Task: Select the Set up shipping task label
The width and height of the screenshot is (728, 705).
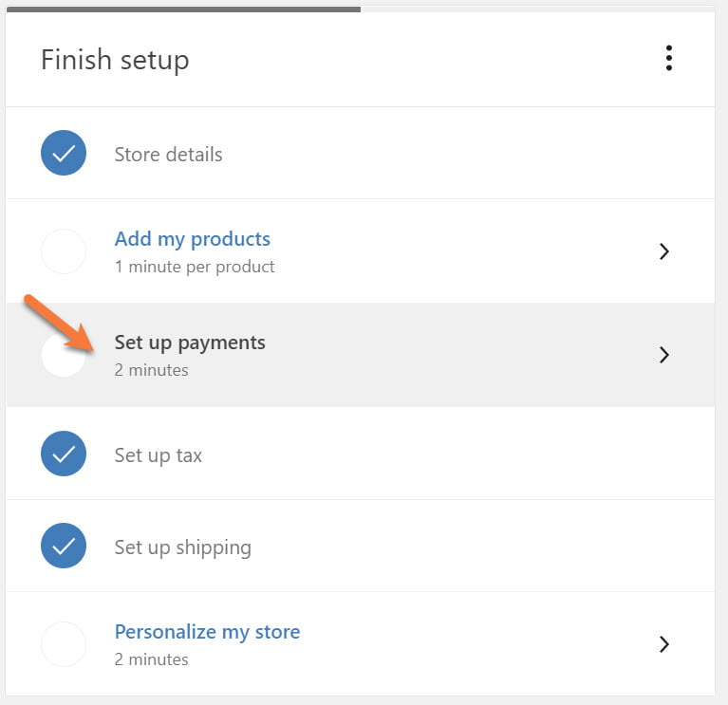Action: [182, 547]
